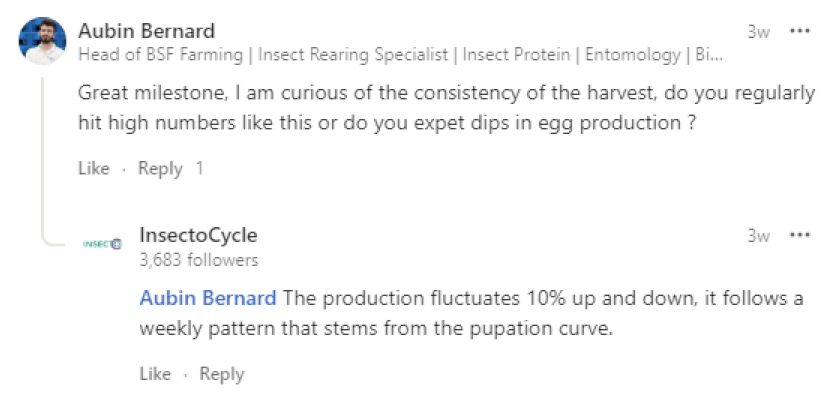
Task: Click Head of BSF Farming headline
Action: (x=400, y=55)
